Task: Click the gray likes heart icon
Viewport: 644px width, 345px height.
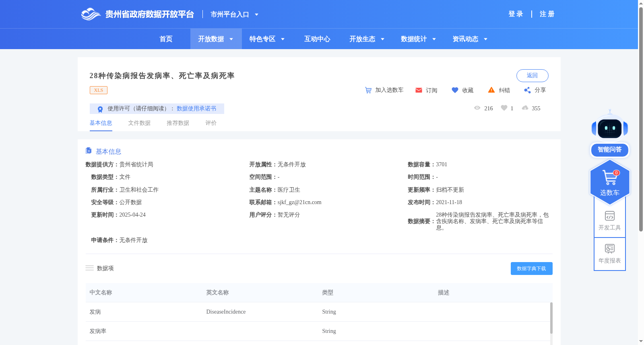Action: pos(504,108)
